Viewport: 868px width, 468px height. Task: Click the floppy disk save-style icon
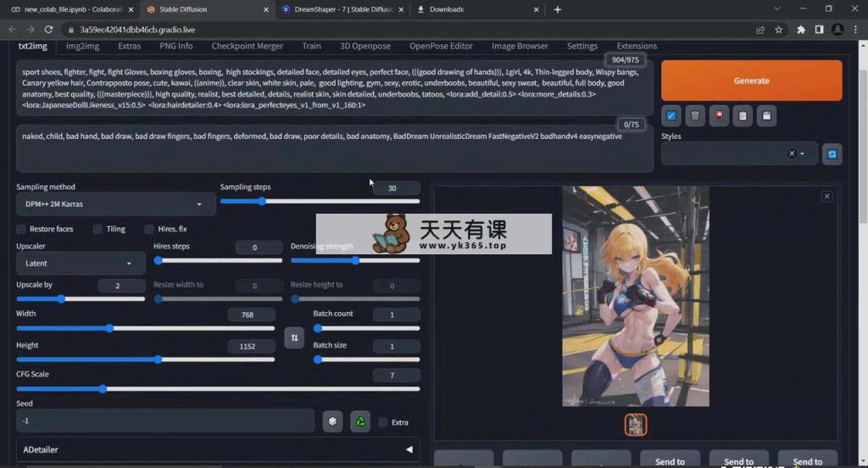[766, 116]
